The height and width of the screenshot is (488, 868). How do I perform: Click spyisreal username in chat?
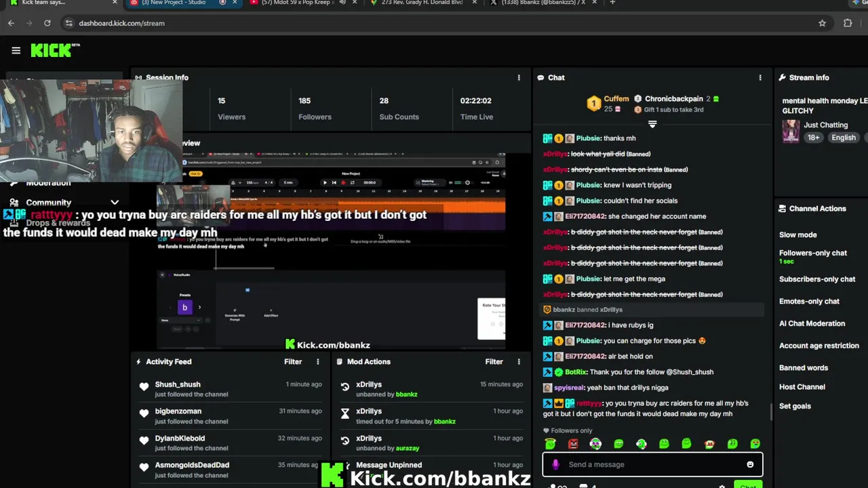569,388
